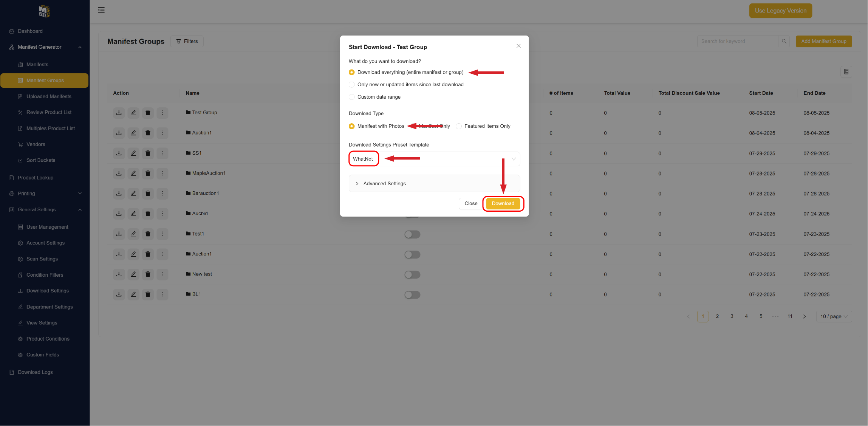Open Download Logs in sidebar
The height and width of the screenshot is (426, 868).
[35, 372]
